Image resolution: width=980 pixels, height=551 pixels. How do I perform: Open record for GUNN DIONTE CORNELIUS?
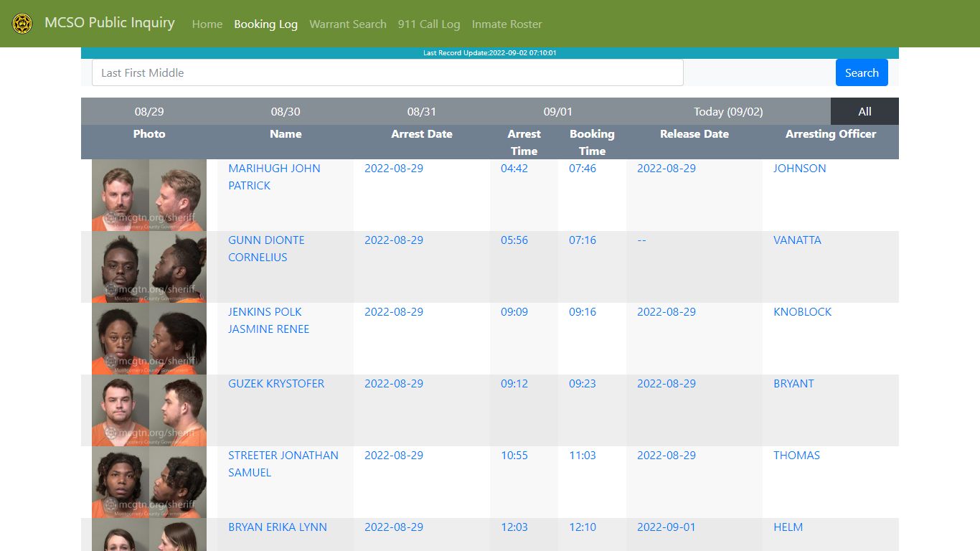266,248
